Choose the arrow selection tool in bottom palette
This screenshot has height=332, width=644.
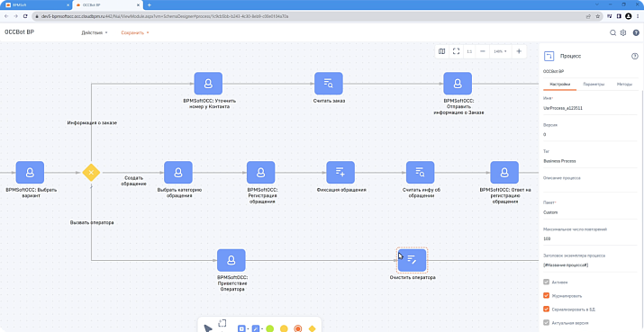tap(208, 328)
